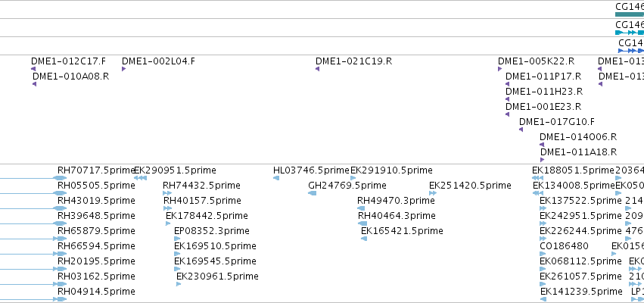The height and width of the screenshot is (303, 644).
Task: Select the EK251420.5prime double arrow
Action: (433, 193)
